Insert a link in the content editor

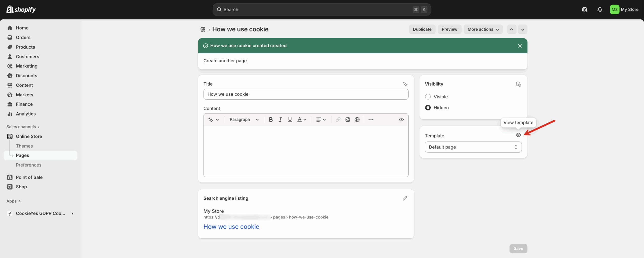click(338, 120)
